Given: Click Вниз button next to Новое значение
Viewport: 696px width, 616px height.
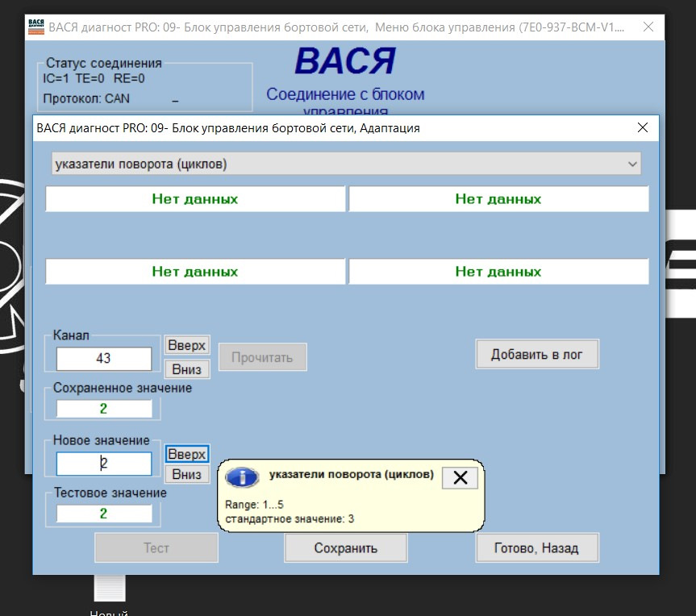Looking at the screenshot, I should pos(187,474).
